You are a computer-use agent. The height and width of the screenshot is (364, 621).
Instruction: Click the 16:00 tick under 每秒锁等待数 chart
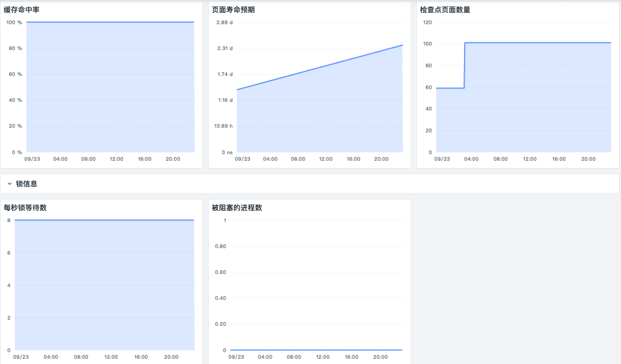(141, 357)
